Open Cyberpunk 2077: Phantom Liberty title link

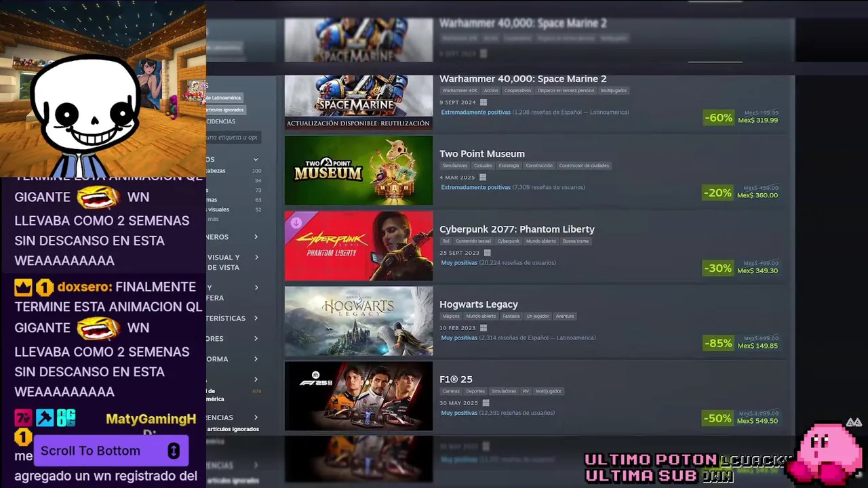pyautogui.click(x=517, y=229)
